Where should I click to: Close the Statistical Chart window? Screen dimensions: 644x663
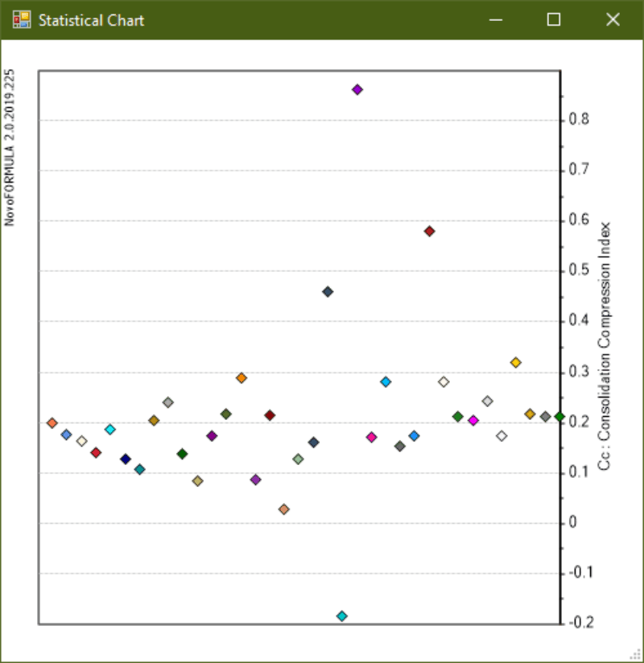point(613,19)
